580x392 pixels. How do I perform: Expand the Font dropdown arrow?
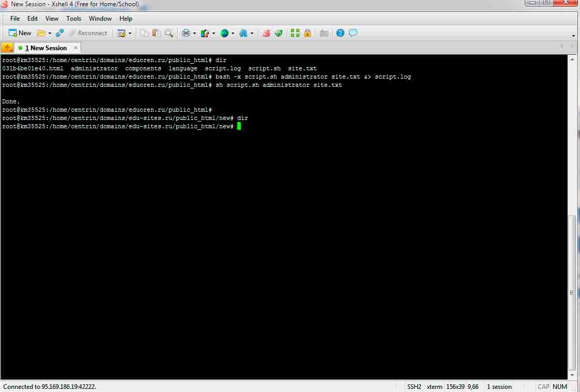tap(252, 33)
